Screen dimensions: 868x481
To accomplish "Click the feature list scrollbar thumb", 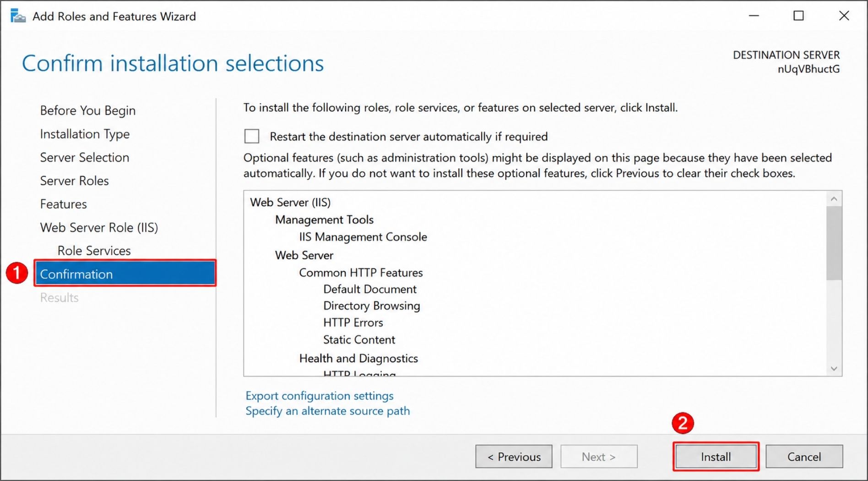I will click(x=834, y=243).
